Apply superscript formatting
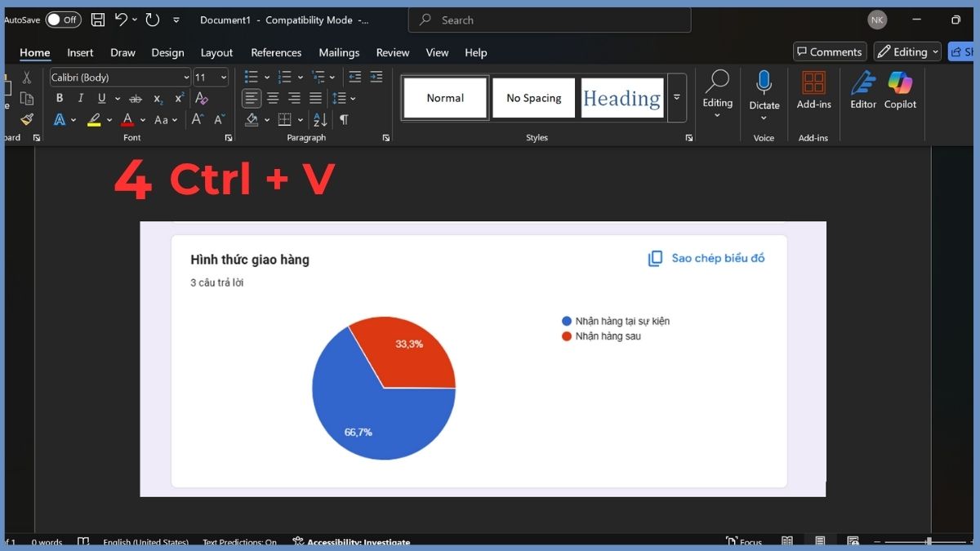Screen dimensions: 980x551 tap(178, 98)
